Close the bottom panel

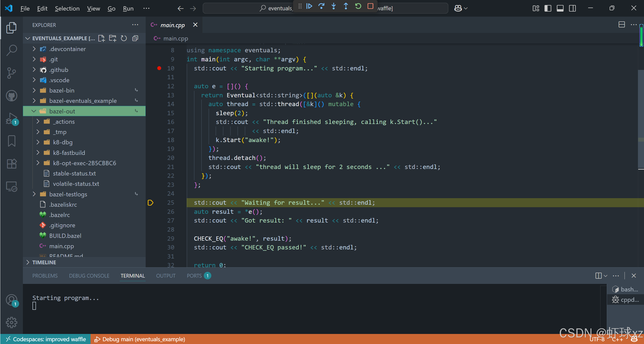tap(634, 276)
